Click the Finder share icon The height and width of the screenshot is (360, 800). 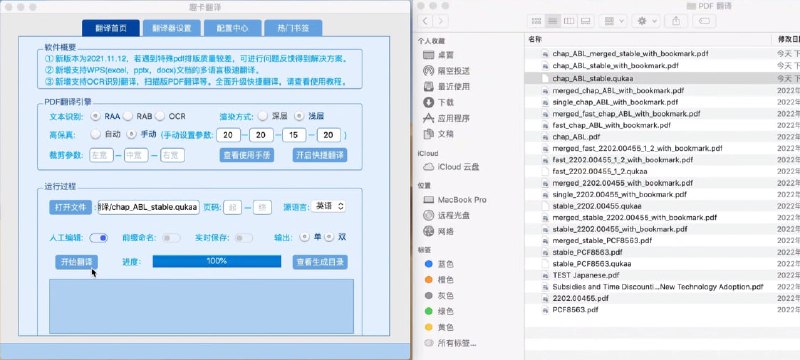pyautogui.click(x=676, y=21)
